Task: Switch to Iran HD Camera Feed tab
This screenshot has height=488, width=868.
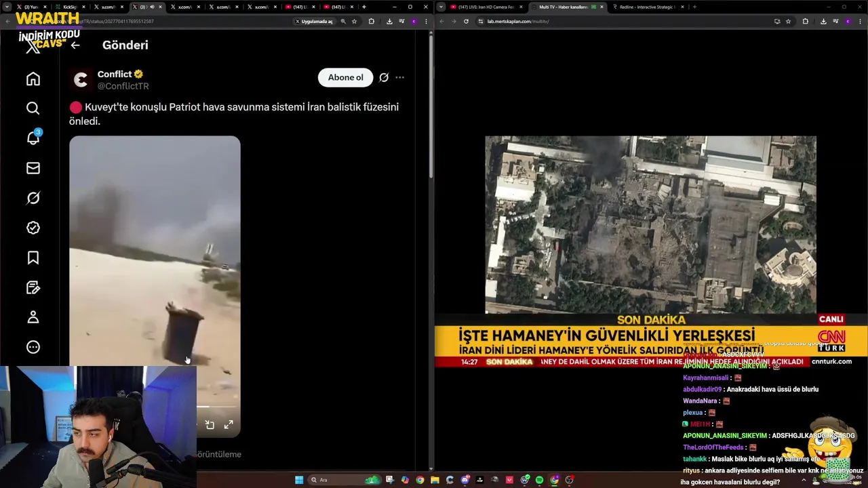Action: (x=486, y=7)
